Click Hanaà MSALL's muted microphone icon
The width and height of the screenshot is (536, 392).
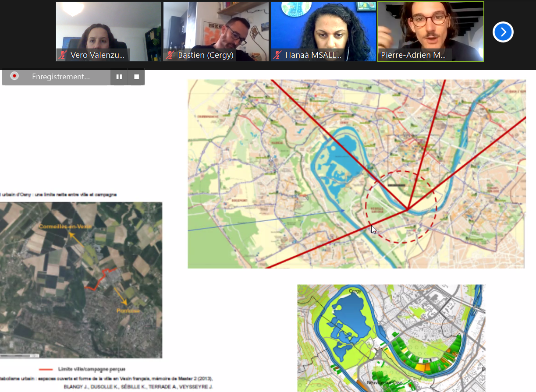(277, 55)
